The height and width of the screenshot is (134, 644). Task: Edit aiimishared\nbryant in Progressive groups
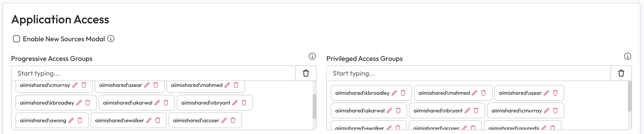235,103
